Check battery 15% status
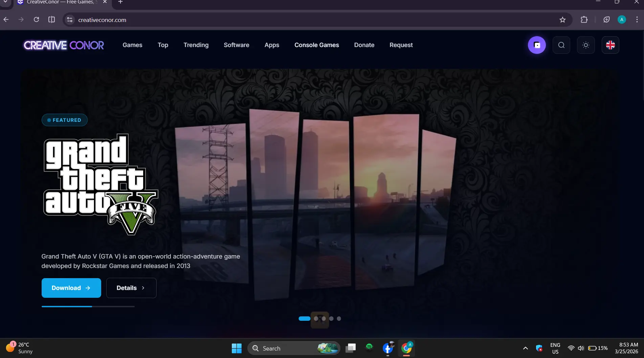644x358 pixels. (598, 348)
